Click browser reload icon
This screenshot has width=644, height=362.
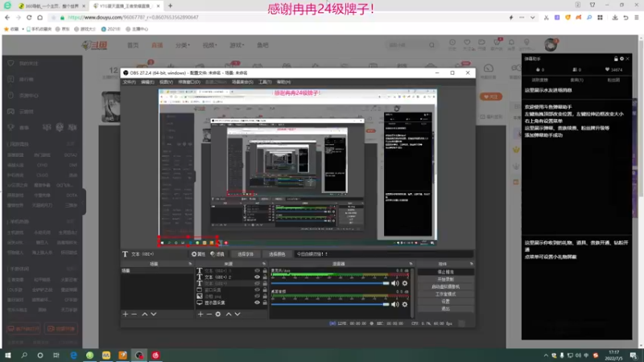click(29, 18)
